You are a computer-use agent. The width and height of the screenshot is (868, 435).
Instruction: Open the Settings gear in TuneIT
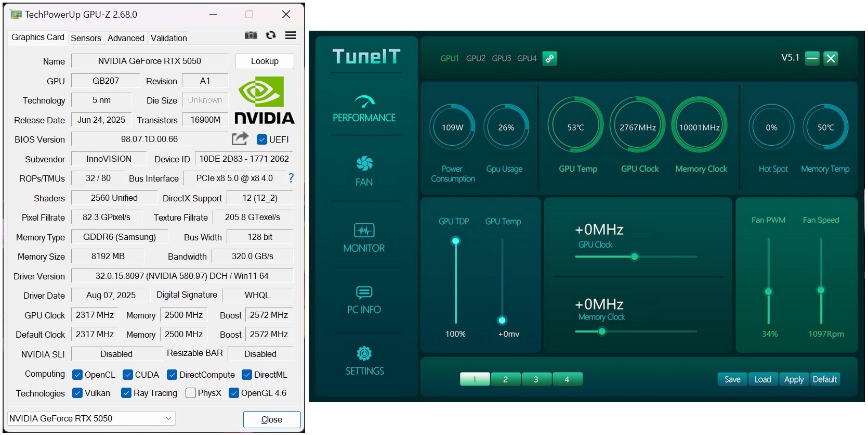(x=364, y=361)
